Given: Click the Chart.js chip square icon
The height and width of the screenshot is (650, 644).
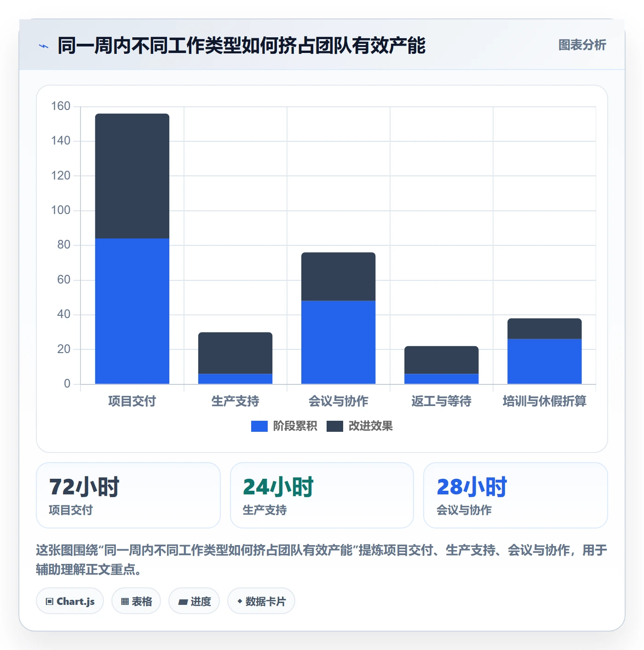Looking at the screenshot, I should click(x=50, y=602).
